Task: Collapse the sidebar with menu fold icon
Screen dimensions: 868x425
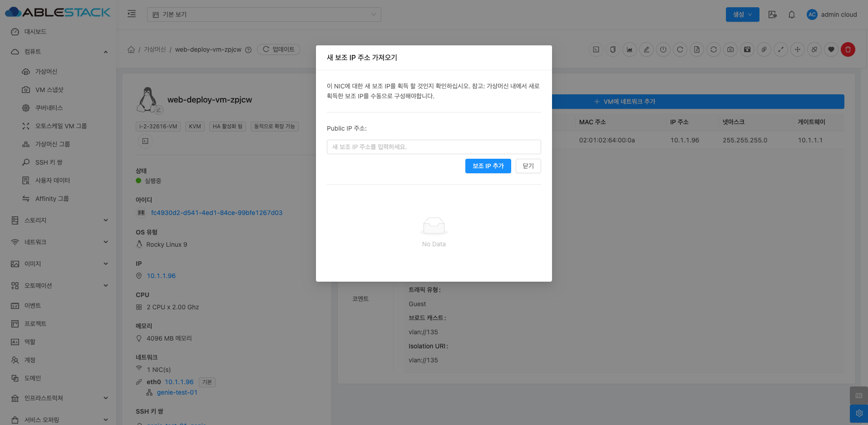Action: click(x=132, y=14)
